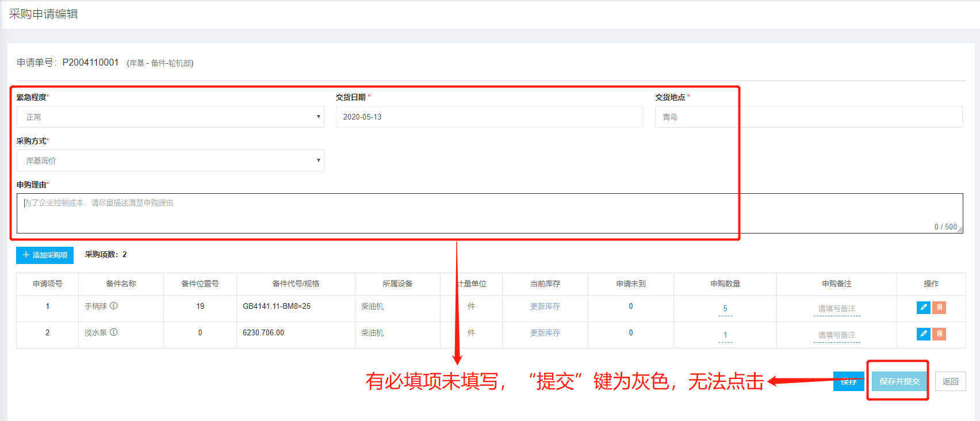Image resolution: width=980 pixels, height=421 pixels.
Task: Open the 紧急程度 dropdown showing 正常
Action: point(170,117)
